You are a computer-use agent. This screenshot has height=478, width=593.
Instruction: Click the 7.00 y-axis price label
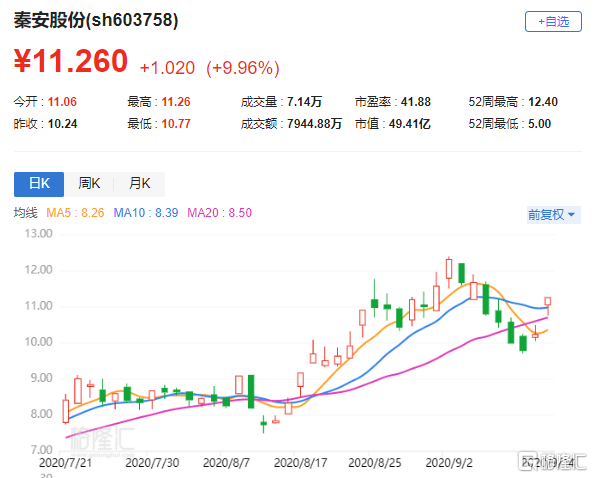(x=41, y=450)
